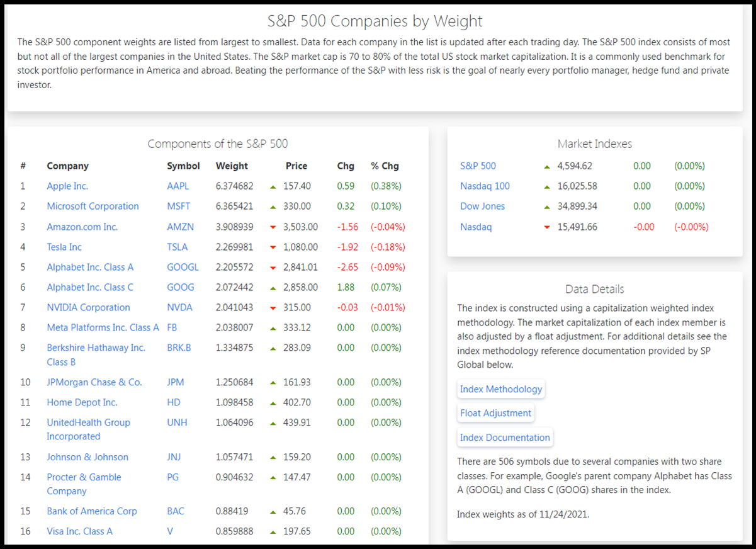Select the MSFT symbol link
756x549 pixels.
point(178,207)
